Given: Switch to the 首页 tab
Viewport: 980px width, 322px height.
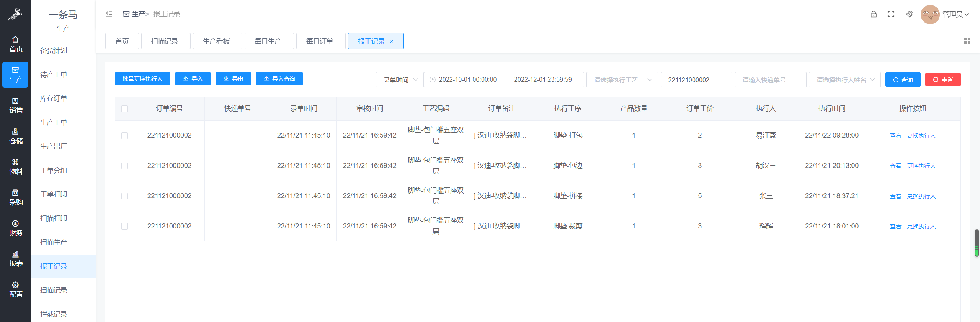Looking at the screenshot, I should (122, 41).
